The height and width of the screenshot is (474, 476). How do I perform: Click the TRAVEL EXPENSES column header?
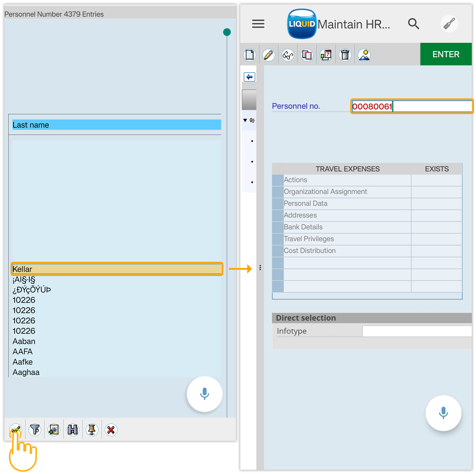347,169
